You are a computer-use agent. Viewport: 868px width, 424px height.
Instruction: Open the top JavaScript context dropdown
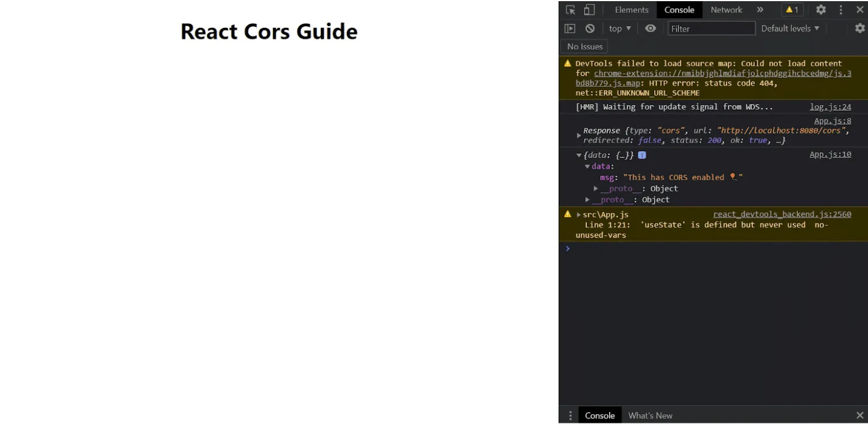[x=620, y=28]
